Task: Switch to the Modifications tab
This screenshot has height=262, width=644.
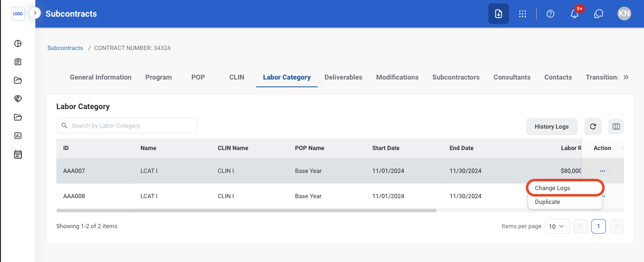Action: pos(397,77)
